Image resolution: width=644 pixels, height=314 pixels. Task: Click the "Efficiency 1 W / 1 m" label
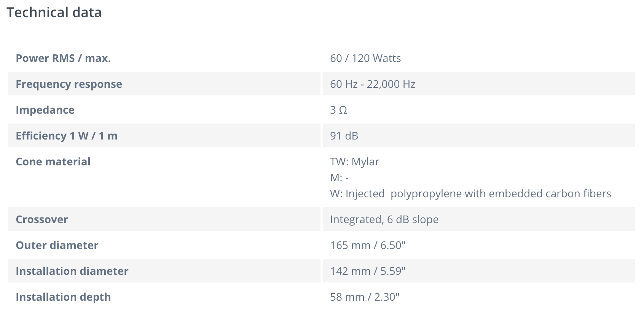(67, 136)
